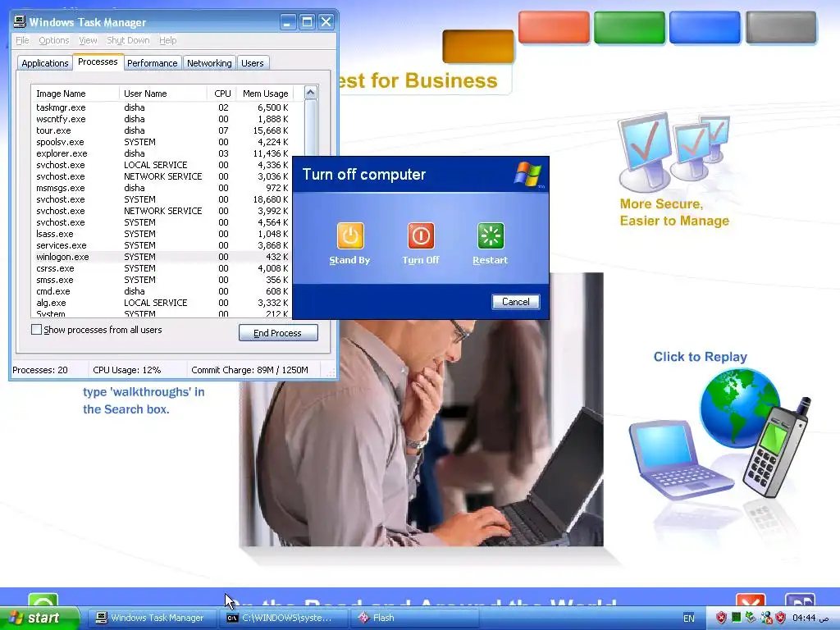The image size is (840, 630).
Task: Tick Show processes from all users
Action: [36, 330]
